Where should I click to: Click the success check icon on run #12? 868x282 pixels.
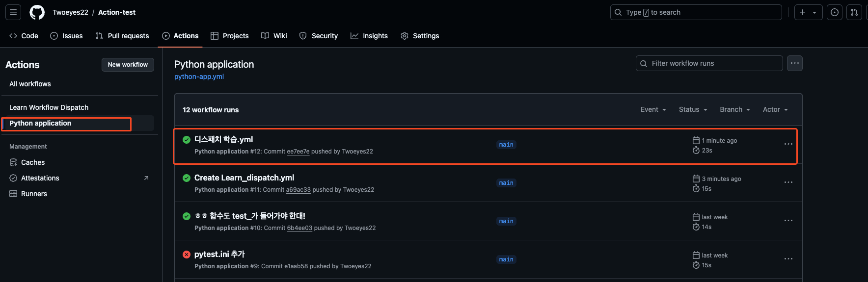point(187,140)
